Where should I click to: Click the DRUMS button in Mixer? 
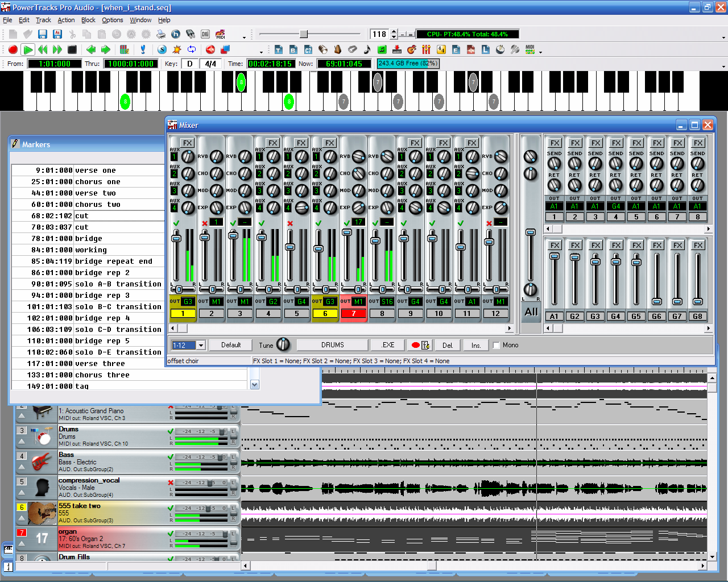tap(332, 345)
